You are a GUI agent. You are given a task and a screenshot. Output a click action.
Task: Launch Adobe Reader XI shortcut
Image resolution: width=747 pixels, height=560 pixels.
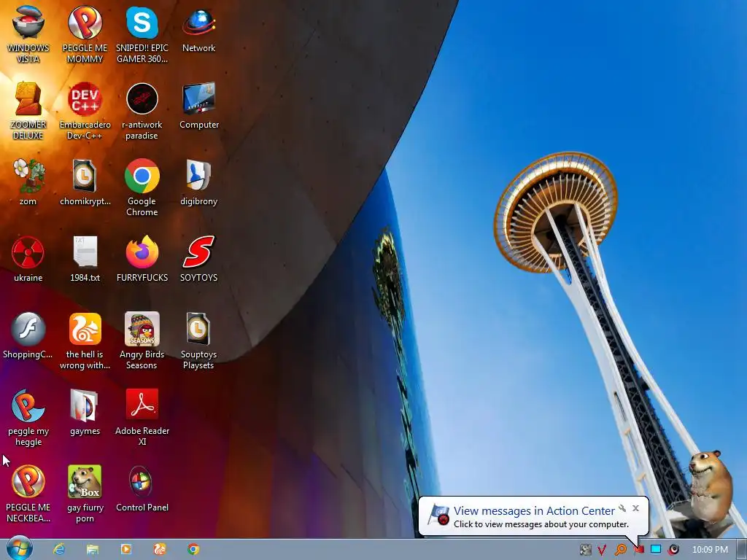142,418
